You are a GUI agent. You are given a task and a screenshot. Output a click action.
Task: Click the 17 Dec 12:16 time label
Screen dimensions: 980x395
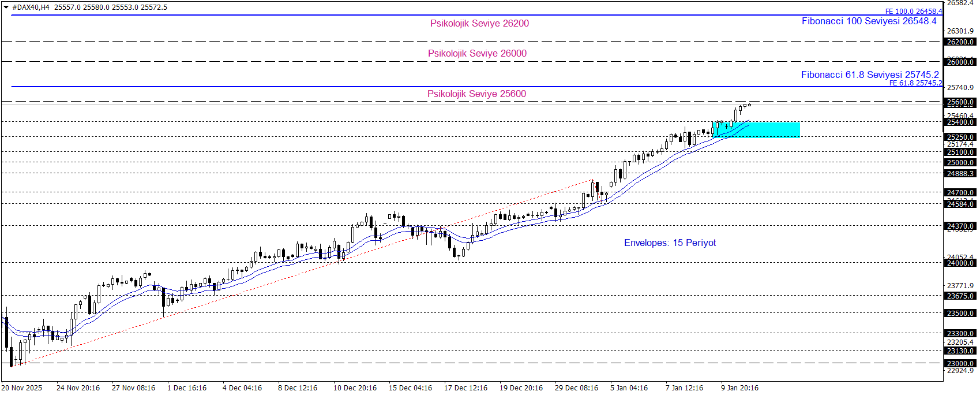pyautogui.click(x=465, y=388)
